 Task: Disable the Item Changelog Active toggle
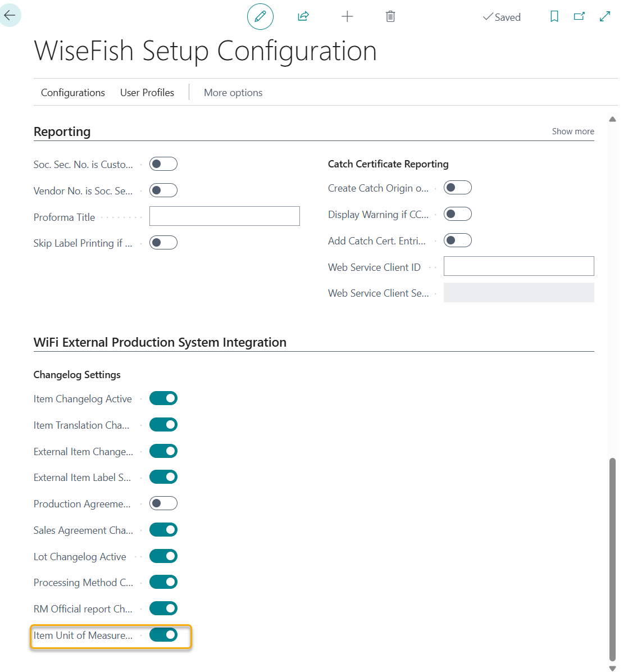click(x=163, y=398)
